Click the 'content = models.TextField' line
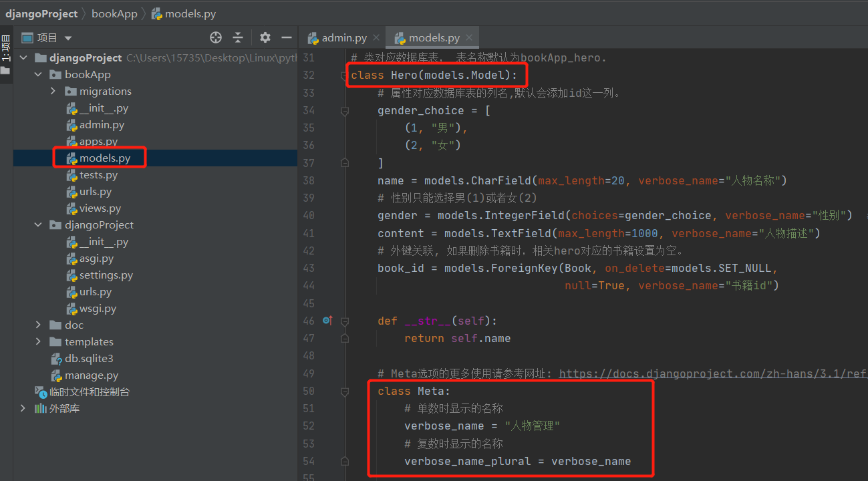Viewport: 868px width, 481px height. click(x=599, y=233)
